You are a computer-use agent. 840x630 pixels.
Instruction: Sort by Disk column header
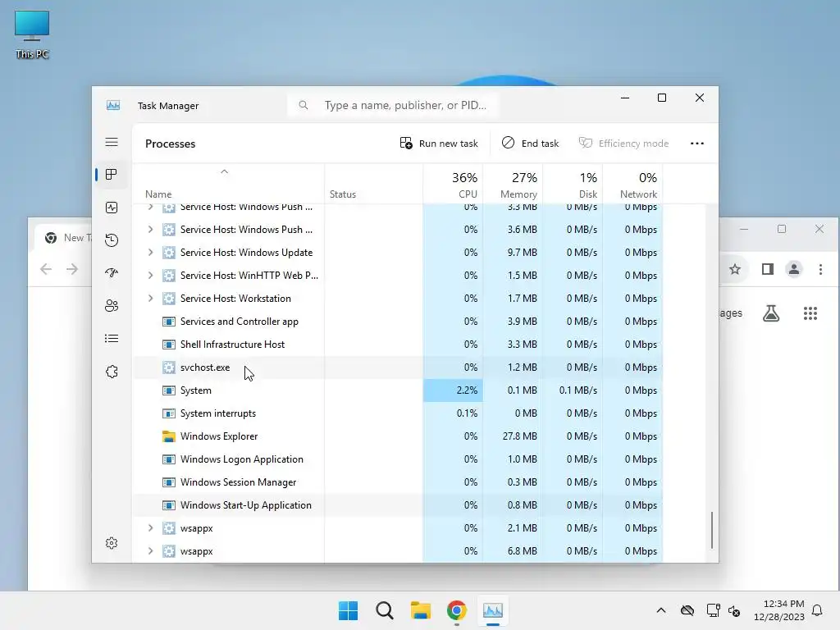pos(573,185)
